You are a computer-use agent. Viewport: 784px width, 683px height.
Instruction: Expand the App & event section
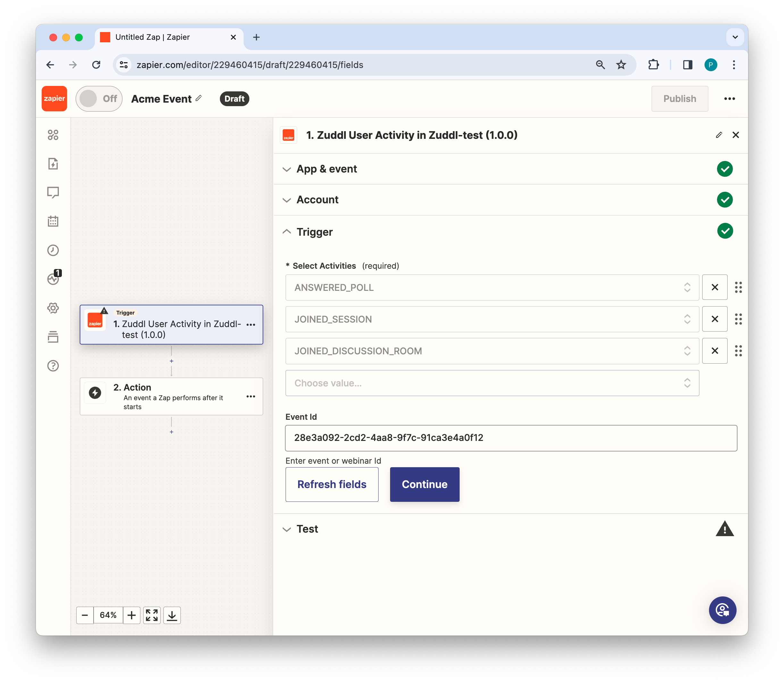[327, 169]
